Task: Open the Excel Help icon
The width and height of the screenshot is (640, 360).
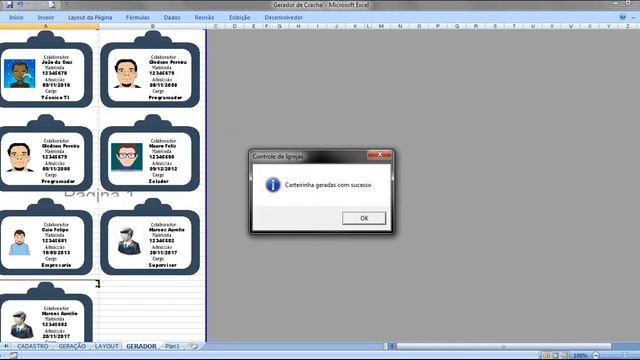Action: [622, 17]
